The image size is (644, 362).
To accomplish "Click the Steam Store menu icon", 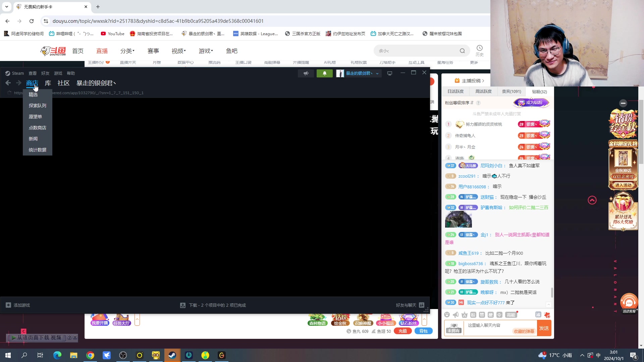I will click(x=32, y=83).
